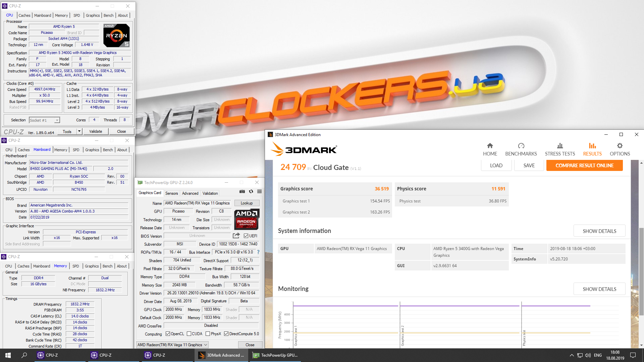
Task: Click the Driver Version field in GPU-Z
Action: pos(211,293)
